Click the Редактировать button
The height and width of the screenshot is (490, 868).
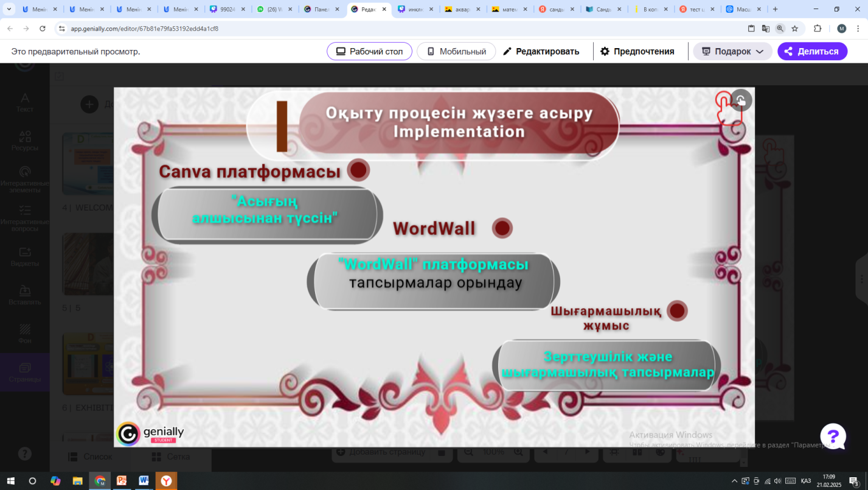(x=541, y=52)
